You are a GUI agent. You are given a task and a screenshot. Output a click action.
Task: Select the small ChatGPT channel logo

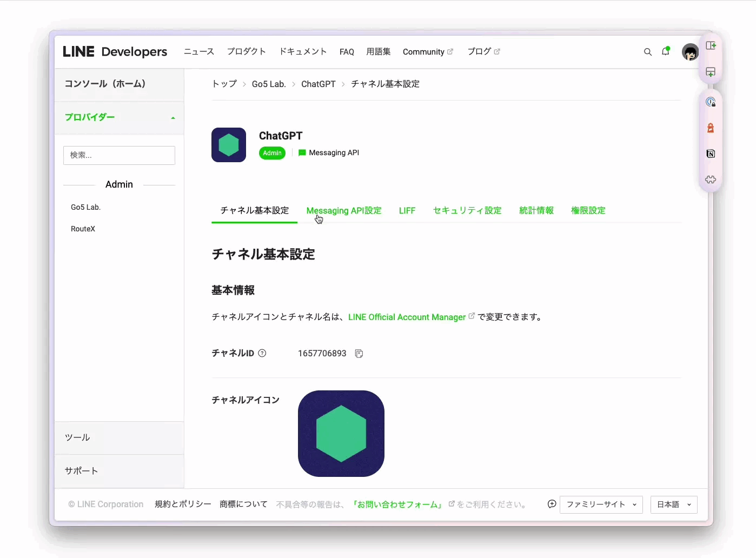[x=229, y=145]
